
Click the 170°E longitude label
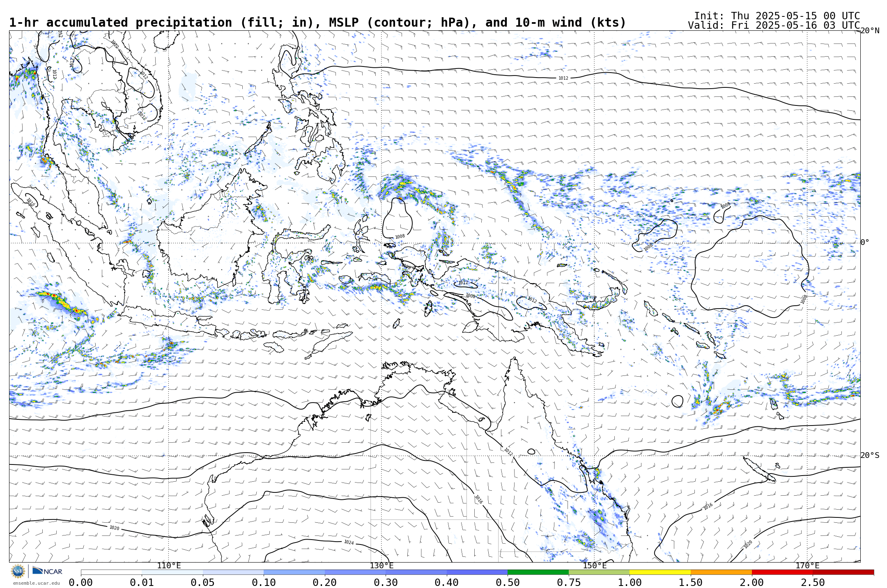(x=807, y=566)
